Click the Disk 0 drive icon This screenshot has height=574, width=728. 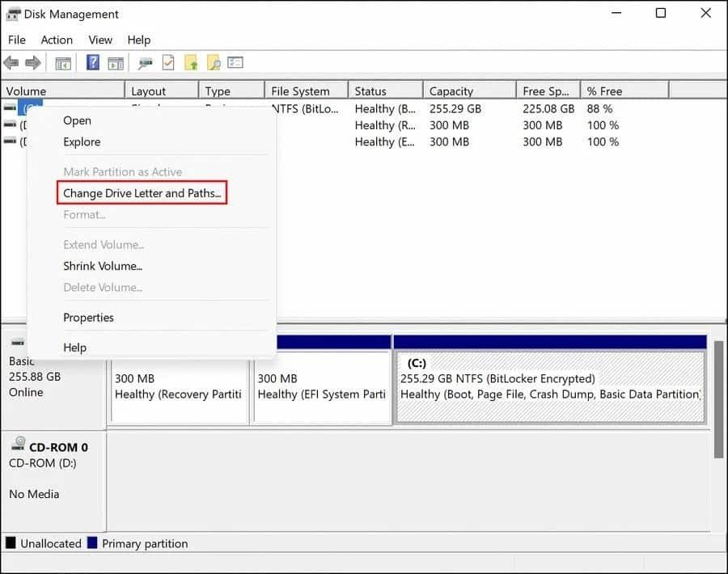[17, 343]
